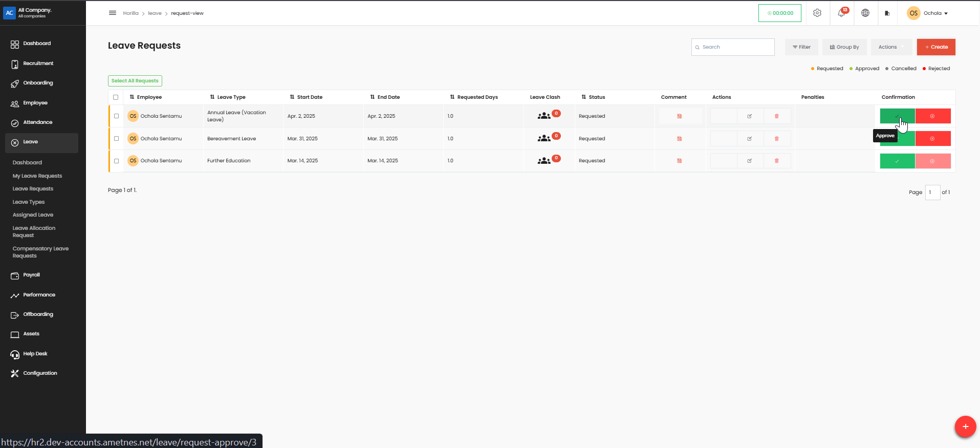The width and height of the screenshot is (980, 448).
Task: Open the Group By dropdown
Action: pyautogui.click(x=844, y=47)
